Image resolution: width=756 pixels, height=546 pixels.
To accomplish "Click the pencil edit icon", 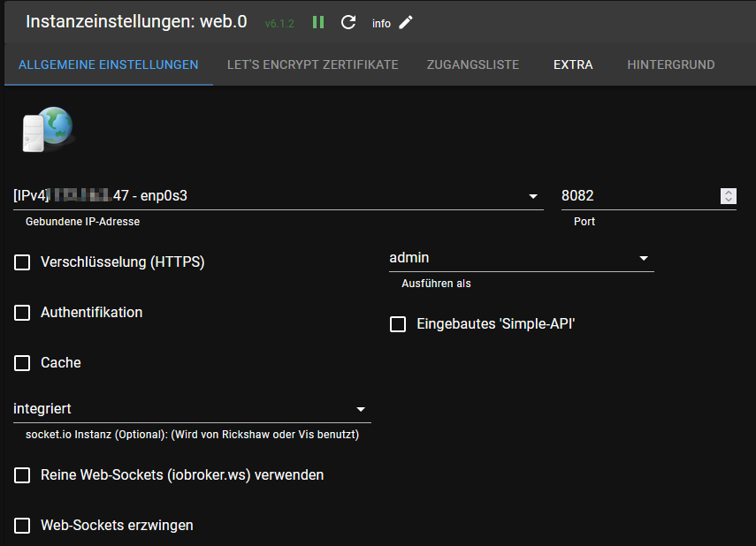I will 406,23.
